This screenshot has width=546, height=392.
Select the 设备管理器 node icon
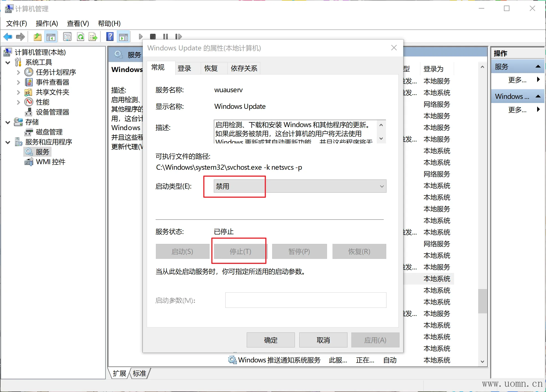pyautogui.click(x=29, y=112)
